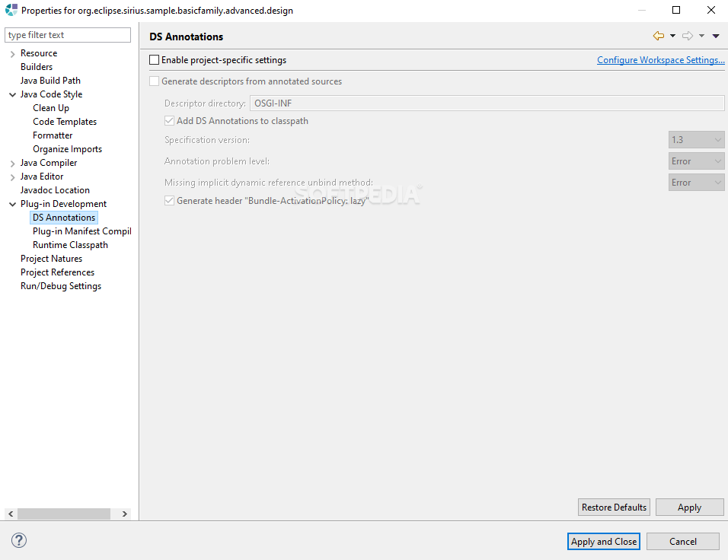Click the Restore Defaults button

coord(614,507)
